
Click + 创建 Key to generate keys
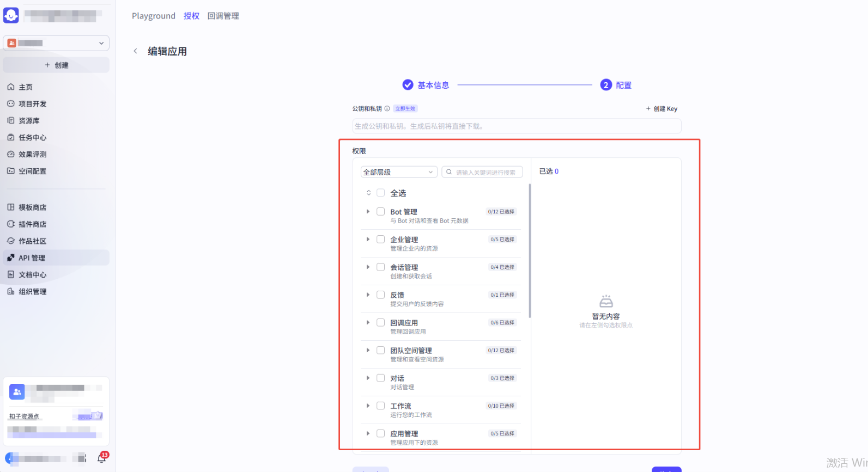pyautogui.click(x=661, y=109)
